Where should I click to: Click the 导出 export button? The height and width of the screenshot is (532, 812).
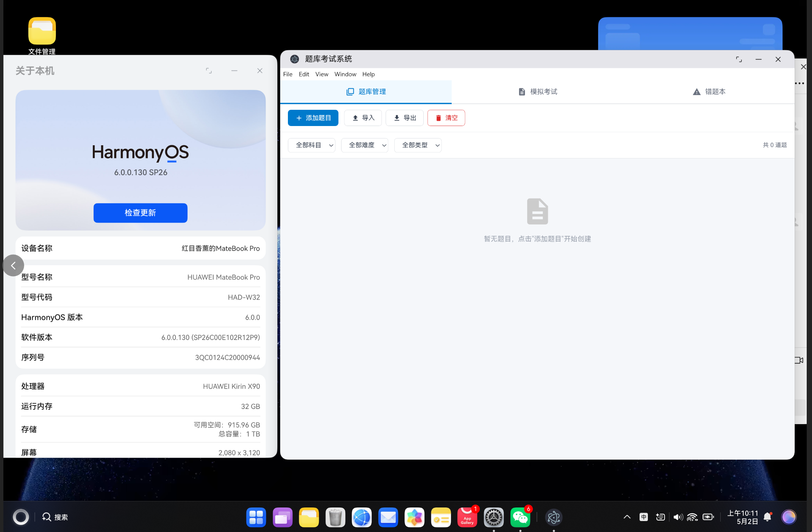click(404, 118)
